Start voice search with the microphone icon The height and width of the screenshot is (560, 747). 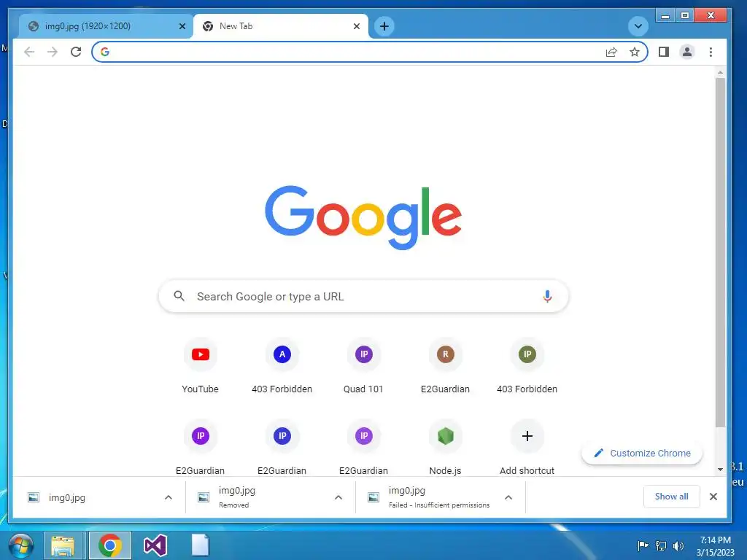click(547, 296)
